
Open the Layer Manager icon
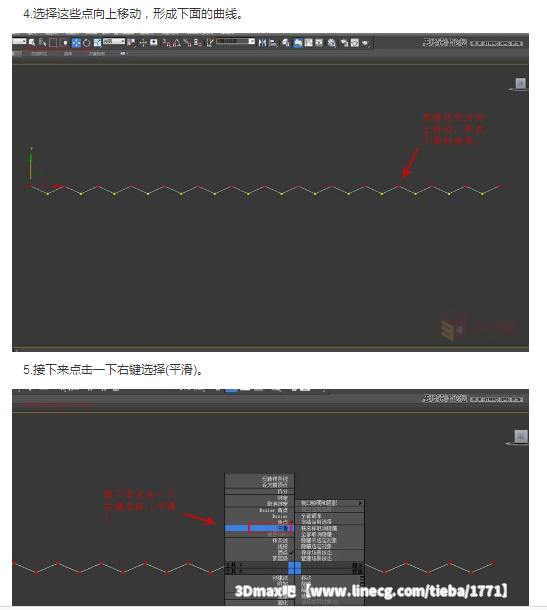[x=286, y=42]
